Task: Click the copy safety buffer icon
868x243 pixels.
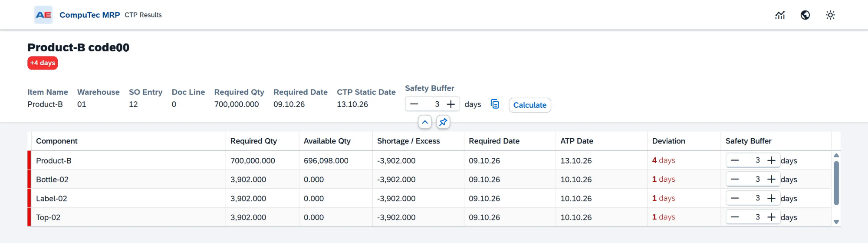Action: (495, 104)
